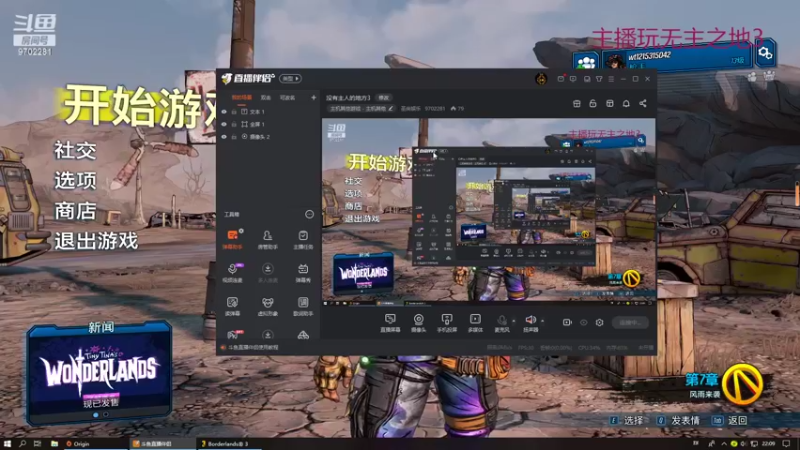The height and width of the screenshot is (450, 800).
Task: Open the 房管助手 room manager tool
Action: tap(267, 239)
